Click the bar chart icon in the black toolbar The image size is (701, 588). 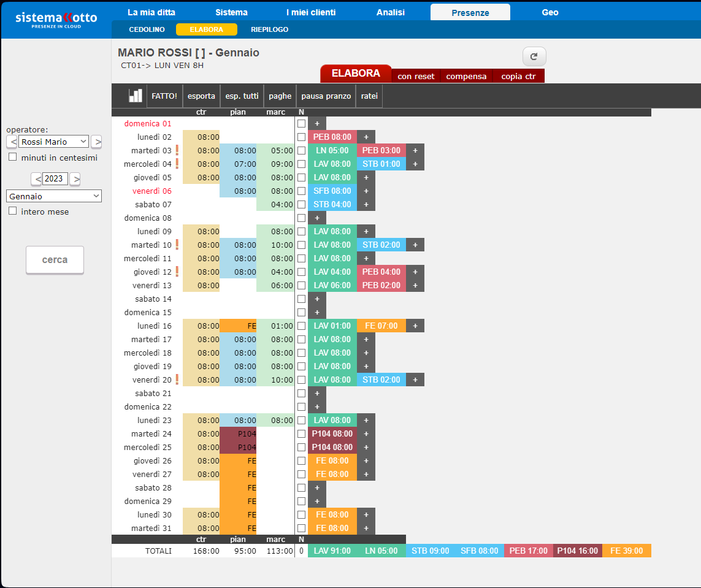point(135,95)
